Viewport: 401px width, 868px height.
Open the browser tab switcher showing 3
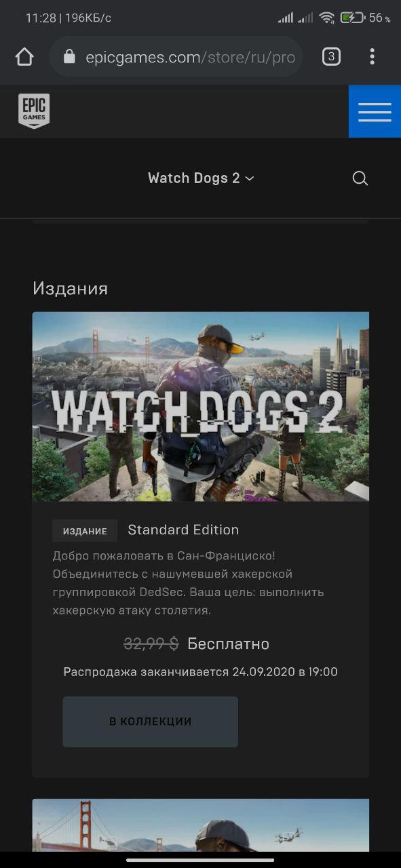[331, 57]
